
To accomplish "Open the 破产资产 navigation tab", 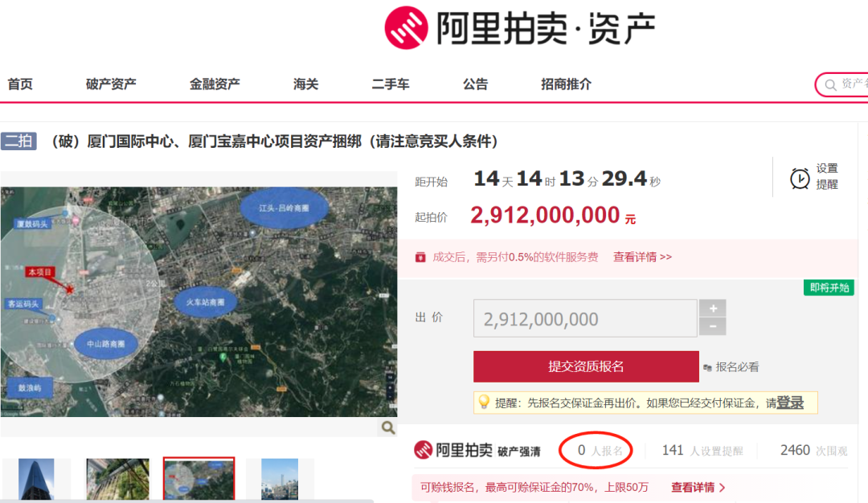I will [111, 84].
